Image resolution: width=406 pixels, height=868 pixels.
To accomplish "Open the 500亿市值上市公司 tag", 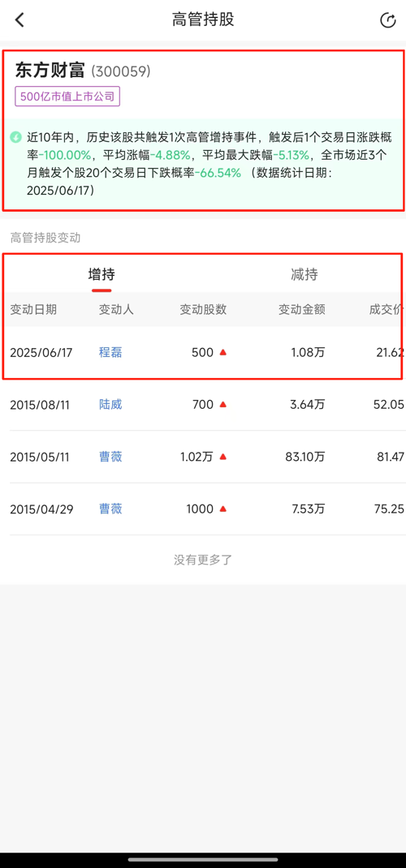I will pyautogui.click(x=67, y=97).
